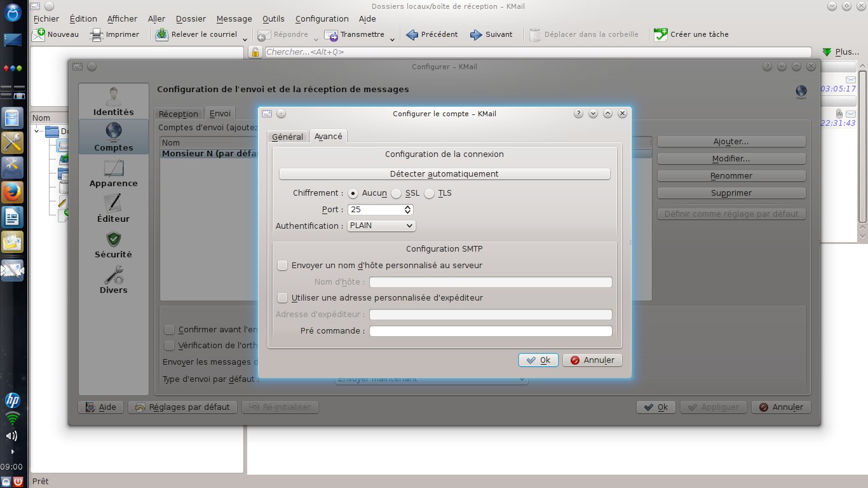This screenshot has width=868, height=488.
Task: Switch to the Réception tab
Action: (x=179, y=114)
